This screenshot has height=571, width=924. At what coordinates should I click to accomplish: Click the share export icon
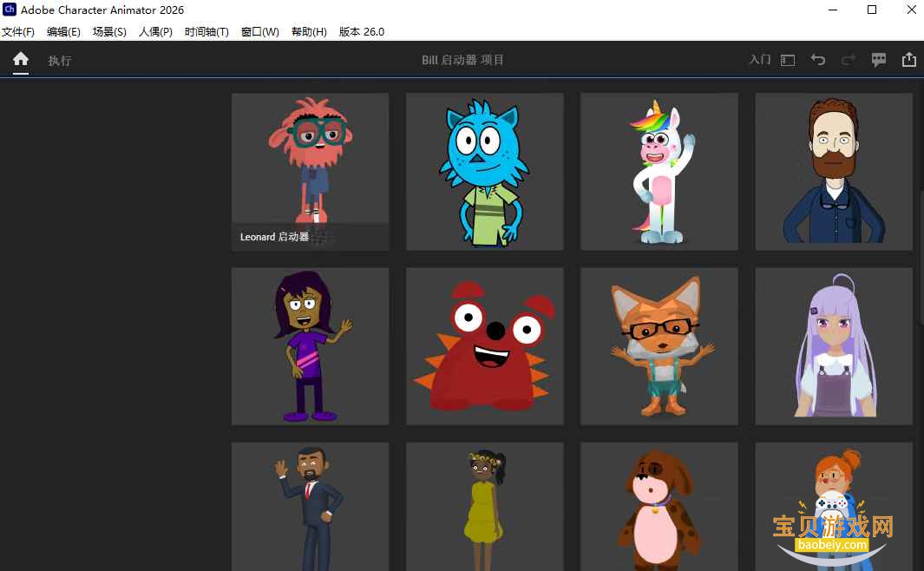(x=909, y=59)
